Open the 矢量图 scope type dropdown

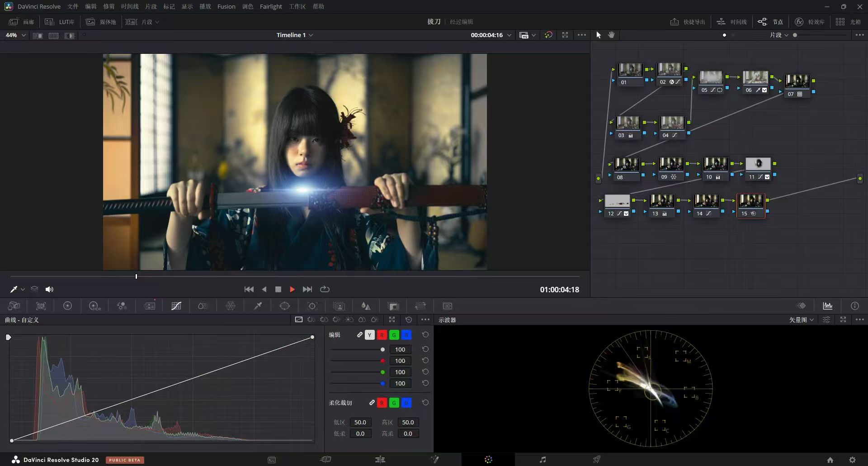click(x=802, y=319)
